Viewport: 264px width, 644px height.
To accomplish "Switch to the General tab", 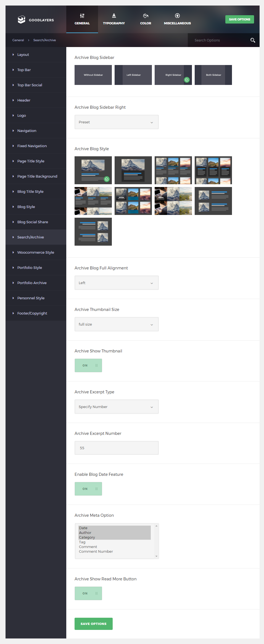I will click(x=82, y=19).
